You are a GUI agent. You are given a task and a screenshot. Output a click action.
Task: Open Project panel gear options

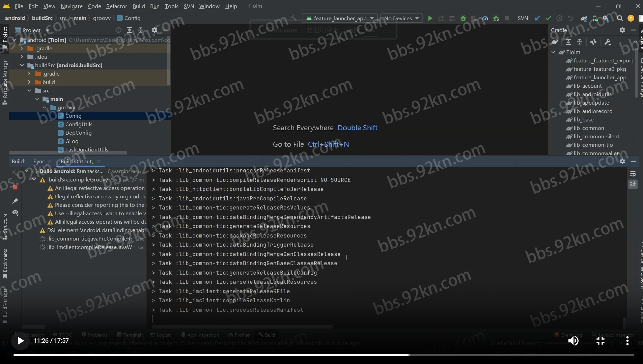pyautogui.click(x=155, y=30)
